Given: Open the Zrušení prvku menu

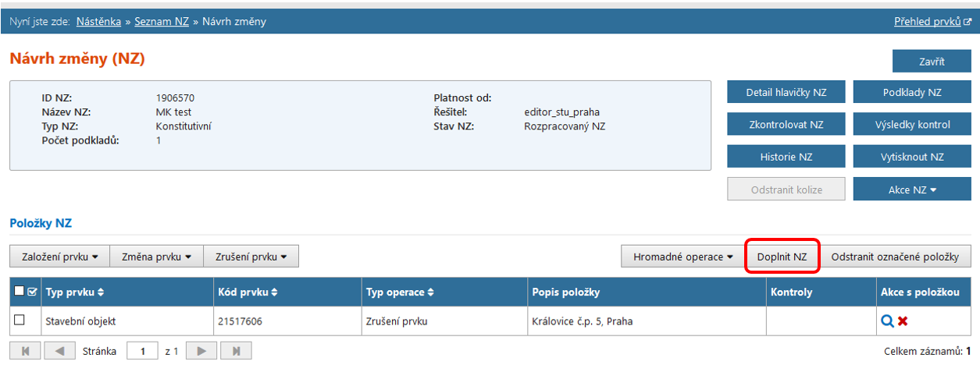Looking at the screenshot, I should pos(251,256).
